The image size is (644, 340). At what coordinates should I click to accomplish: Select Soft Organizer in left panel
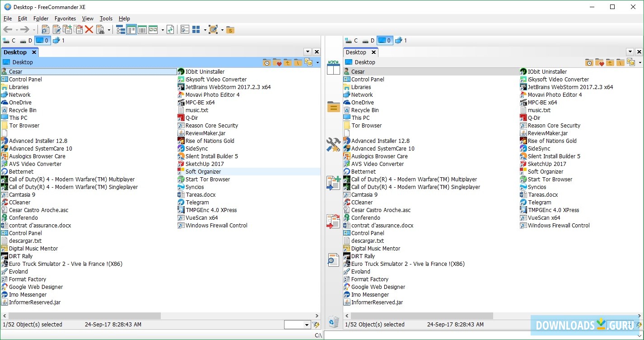(x=203, y=172)
